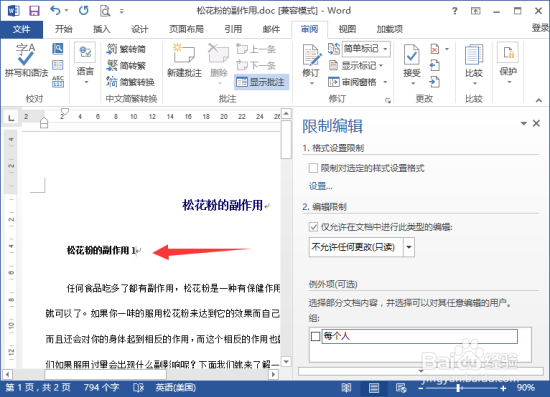The width and height of the screenshot is (550, 397).
Task: Click read mode view icon in status bar
Action: [346, 388]
